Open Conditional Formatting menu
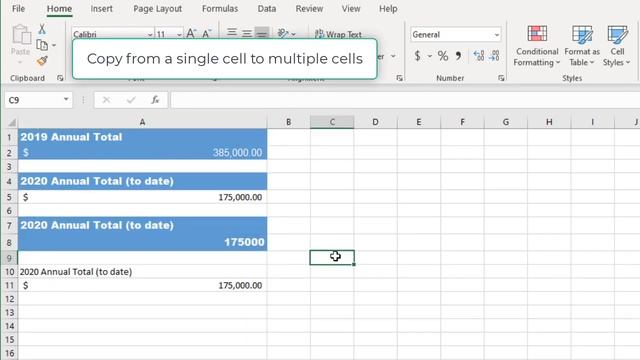The width and height of the screenshot is (640, 360). coord(536,46)
